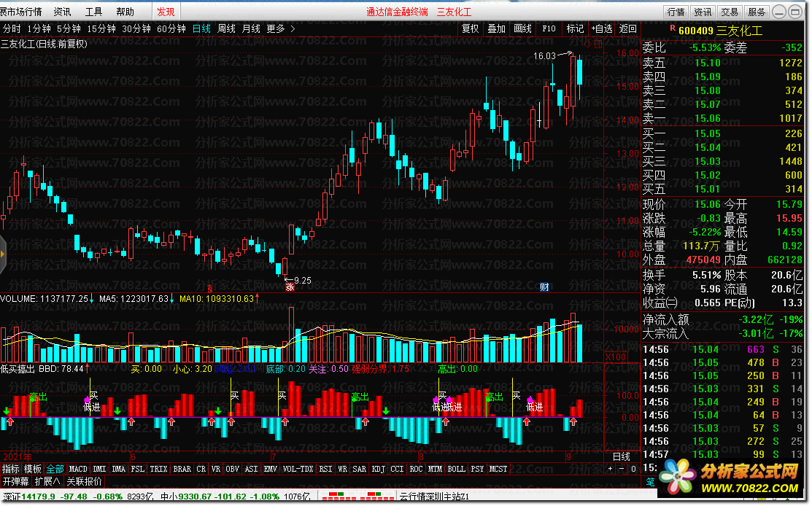Zoom in the chart with the + button
Screen dimensions: 812x506
[x=611, y=469]
